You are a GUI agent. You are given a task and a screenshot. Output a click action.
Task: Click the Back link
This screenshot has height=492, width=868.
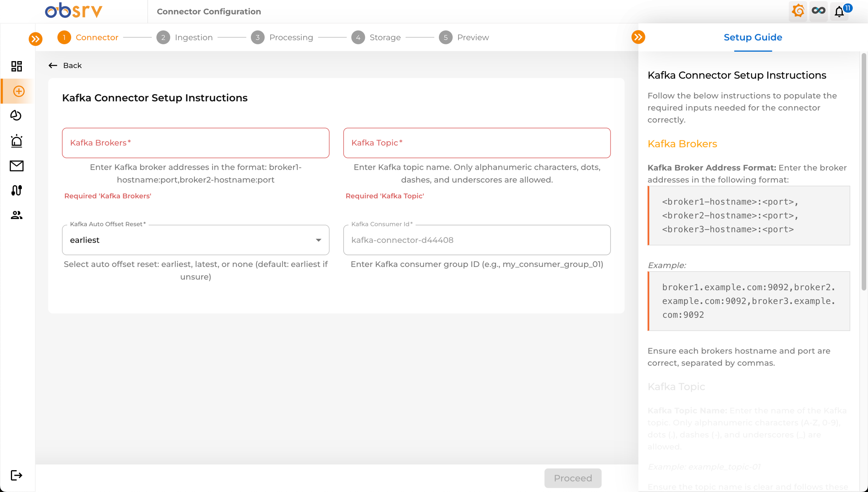pyautogui.click(x=72, y=66)
